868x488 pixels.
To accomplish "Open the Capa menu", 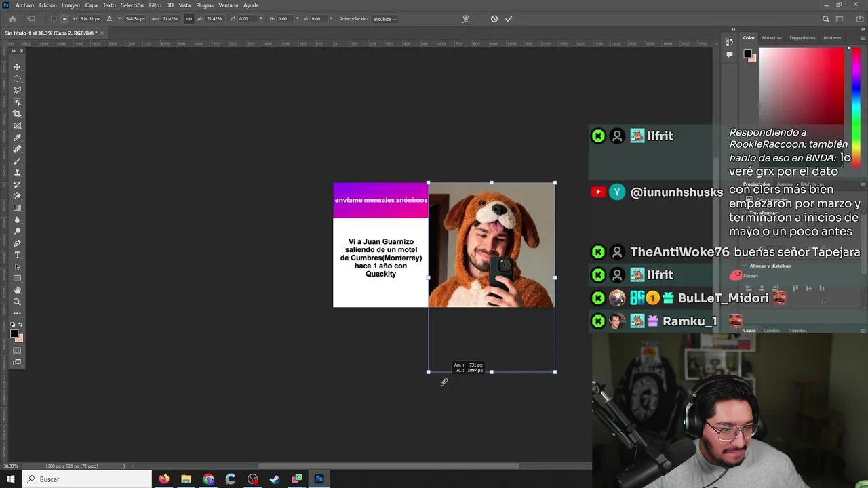I will (92, 5).
